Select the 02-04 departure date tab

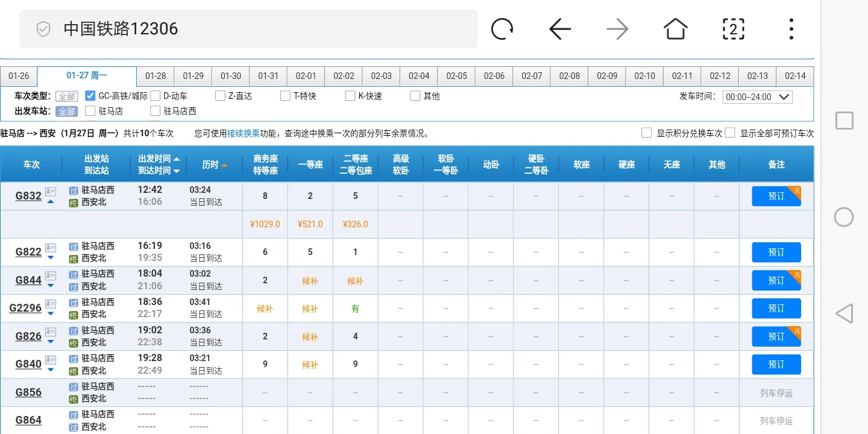[x=419, y=75]
